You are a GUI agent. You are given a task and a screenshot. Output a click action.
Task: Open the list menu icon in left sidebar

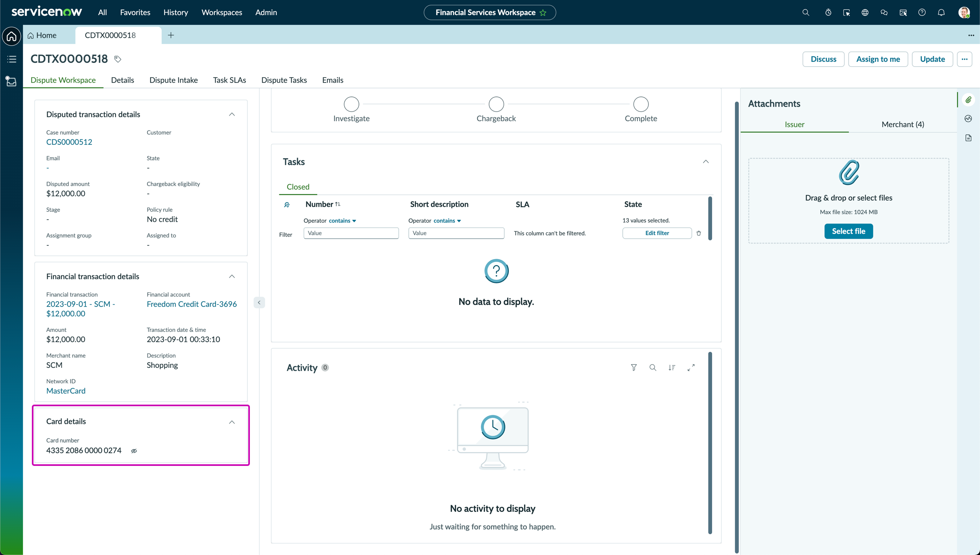(11, 59)
